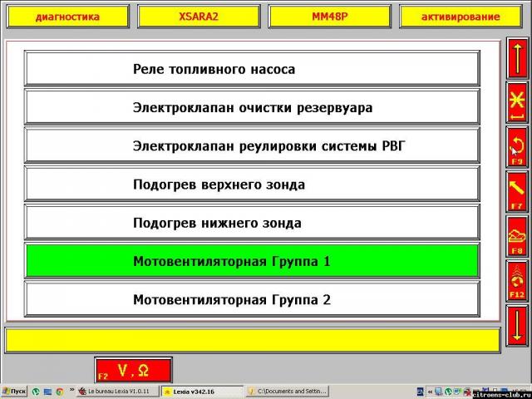Click the show desktop quick launch icon

pyautogui.click(x=47, y=392)
